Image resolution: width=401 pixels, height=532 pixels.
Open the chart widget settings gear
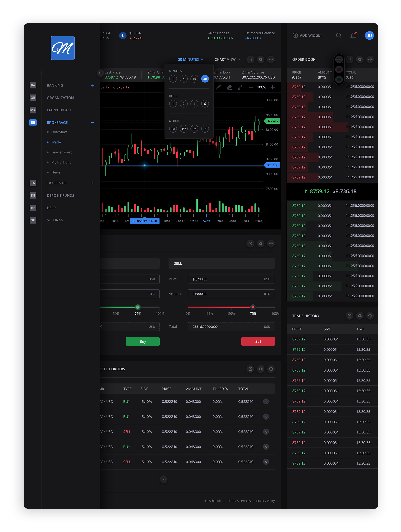tap(260, 59)
